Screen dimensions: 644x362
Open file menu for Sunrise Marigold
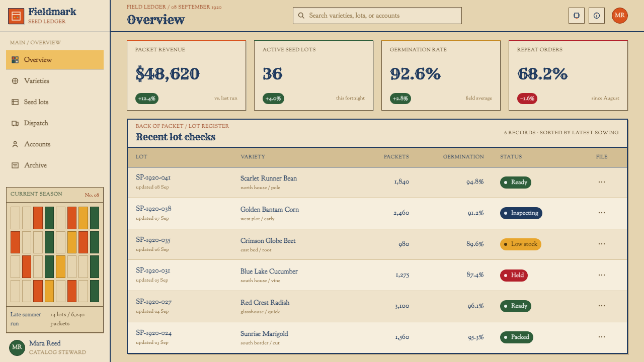point(602,337)
